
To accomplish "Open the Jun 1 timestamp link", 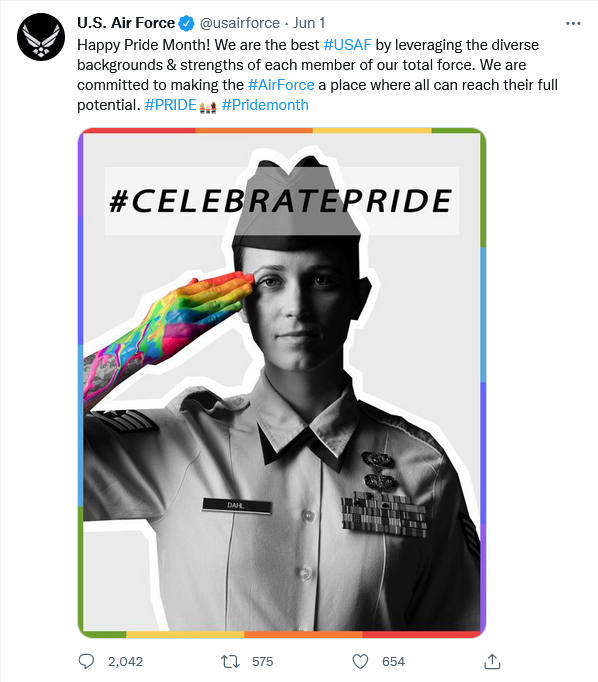I will (x=308, y=23).
